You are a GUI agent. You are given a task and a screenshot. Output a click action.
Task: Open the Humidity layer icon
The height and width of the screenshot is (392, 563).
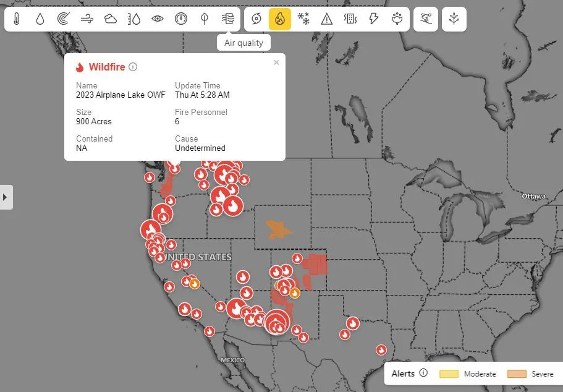click(x=134, y=19)
